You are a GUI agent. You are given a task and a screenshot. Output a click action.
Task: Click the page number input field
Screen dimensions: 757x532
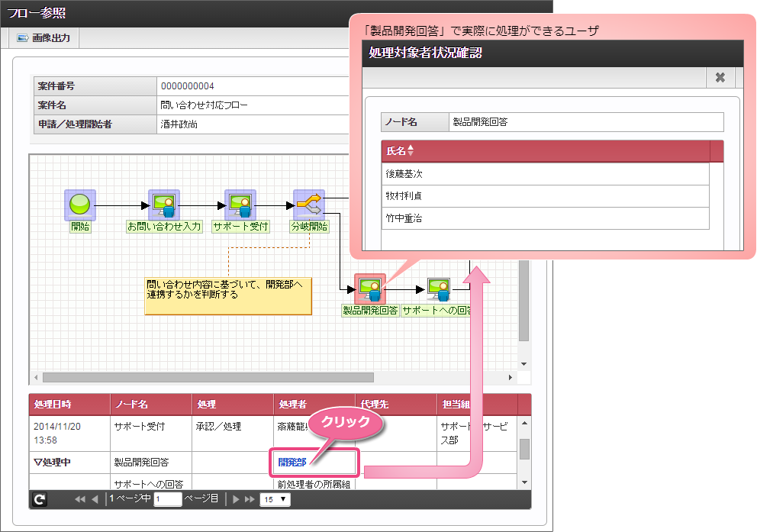click(x=168, y=499)
